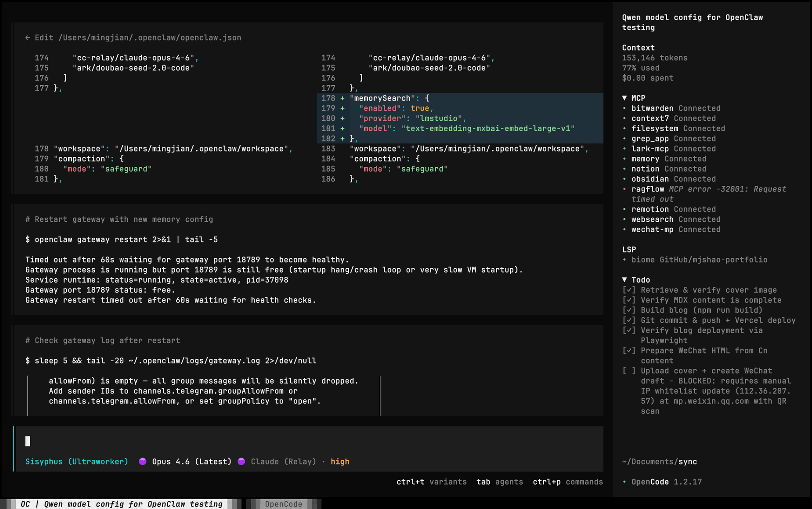Click the 'sleep 5 && tail -20' command line

coord(171,361)
